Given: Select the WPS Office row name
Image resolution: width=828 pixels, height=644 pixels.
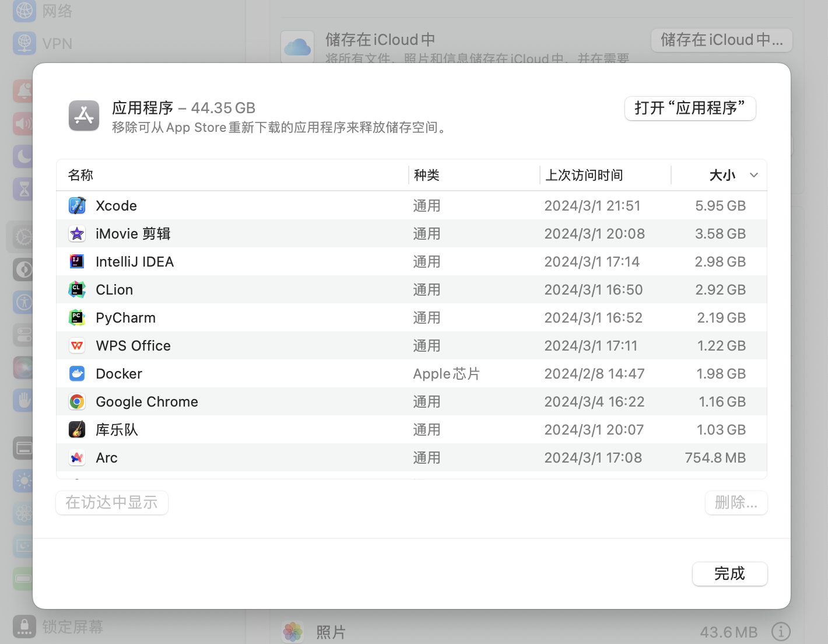Looking at the screenshot, I should coord(133,346).
